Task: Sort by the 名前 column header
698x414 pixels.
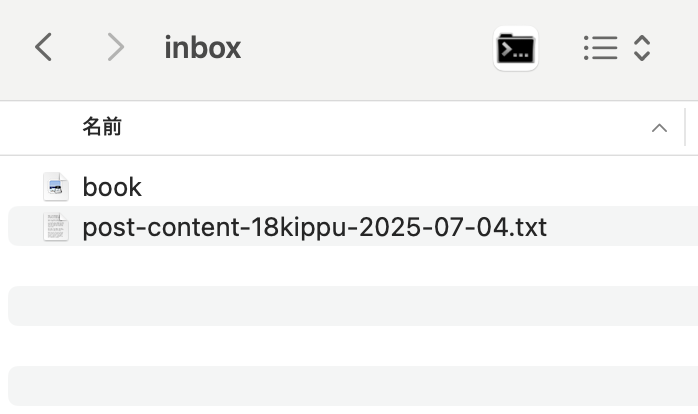Action: [x=102, y=126]
